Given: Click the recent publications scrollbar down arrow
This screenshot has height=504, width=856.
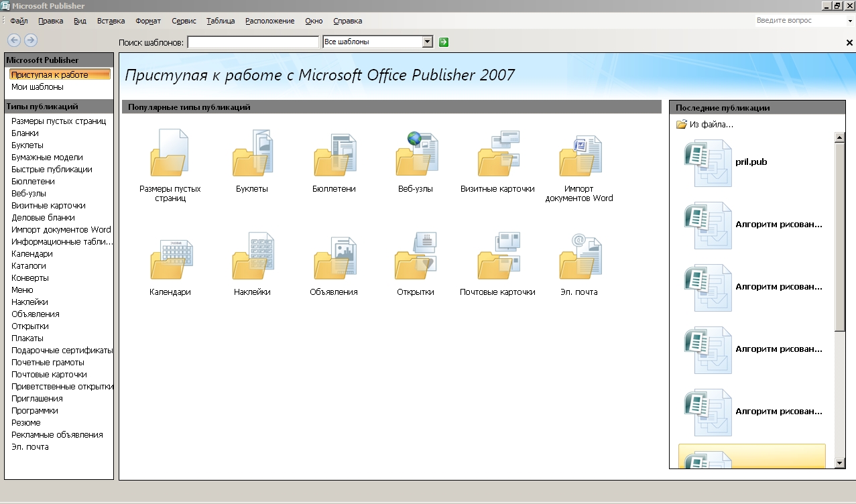Looking at the screenshot, I should 839,463.
